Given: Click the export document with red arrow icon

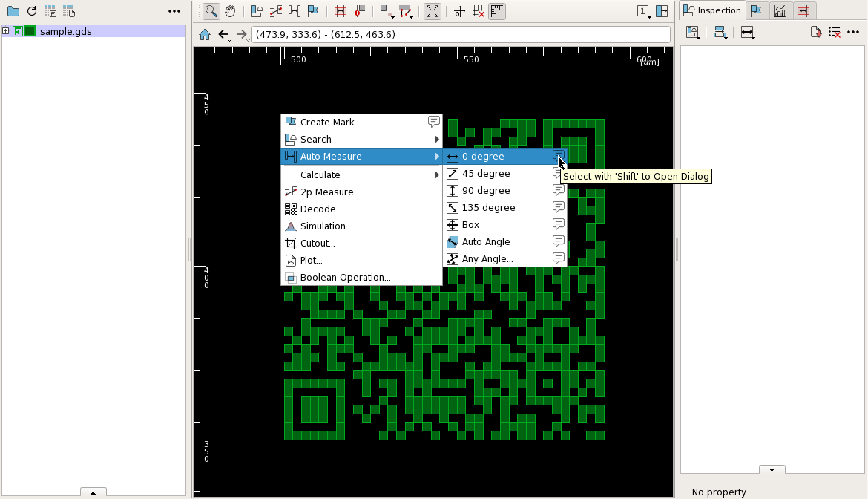Looking at the screenshot, I should [x=815, y=32].
